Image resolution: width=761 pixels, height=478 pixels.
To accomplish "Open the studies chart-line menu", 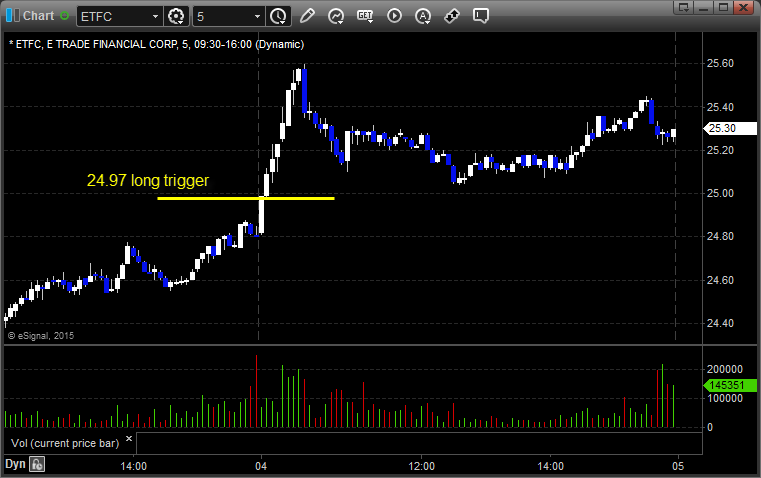I will pos(335,16).
